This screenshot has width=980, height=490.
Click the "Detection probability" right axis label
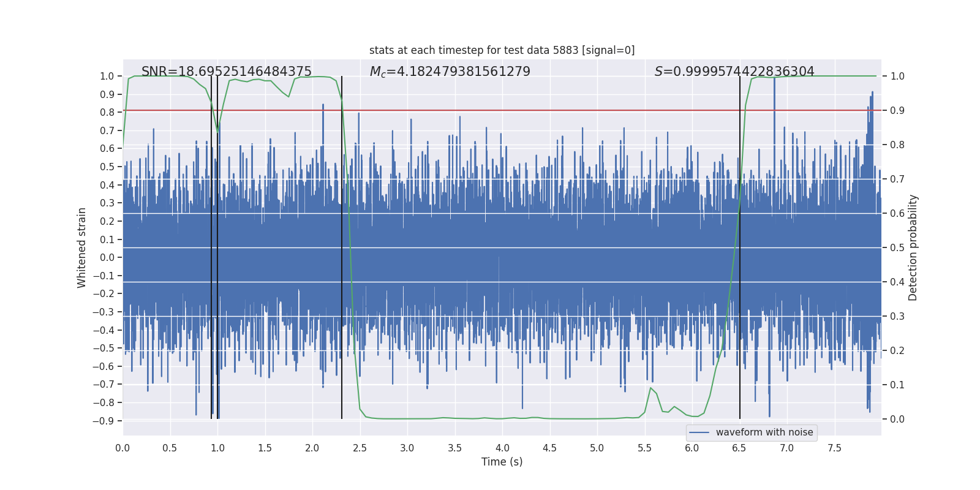point(913,247)
